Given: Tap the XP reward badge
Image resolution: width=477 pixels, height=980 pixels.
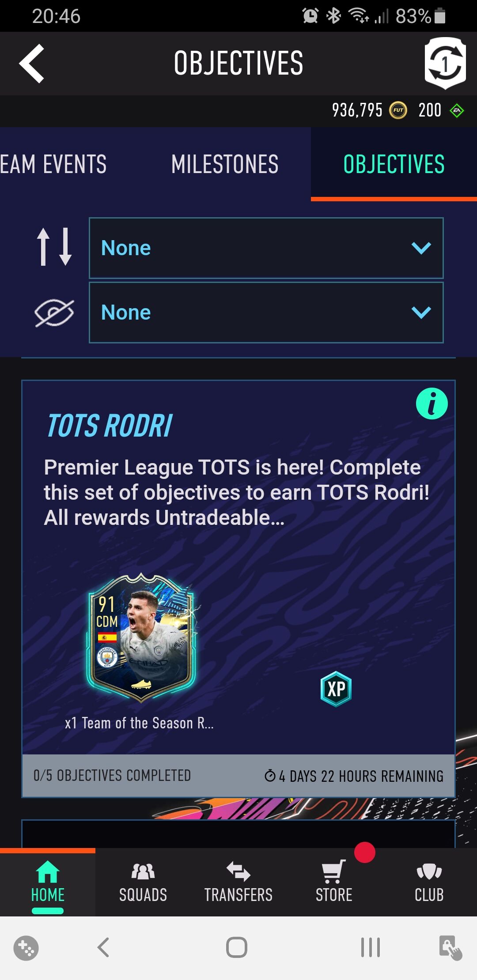Looking at the screenshot, I should [x=336, y=689].
